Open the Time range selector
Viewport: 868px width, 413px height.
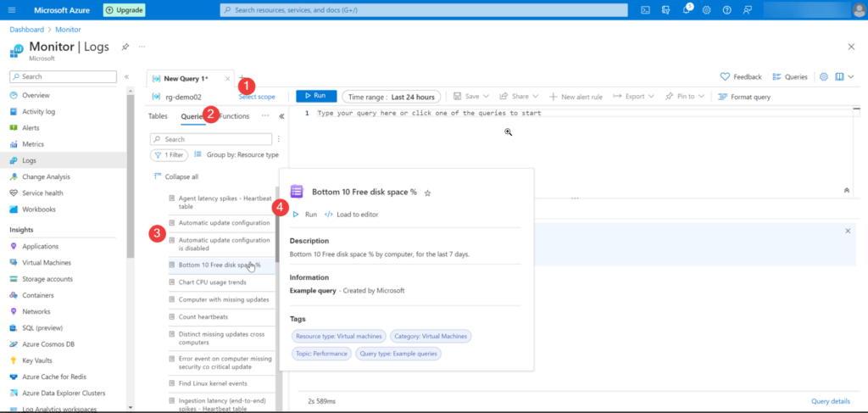(x=392, y=97)
